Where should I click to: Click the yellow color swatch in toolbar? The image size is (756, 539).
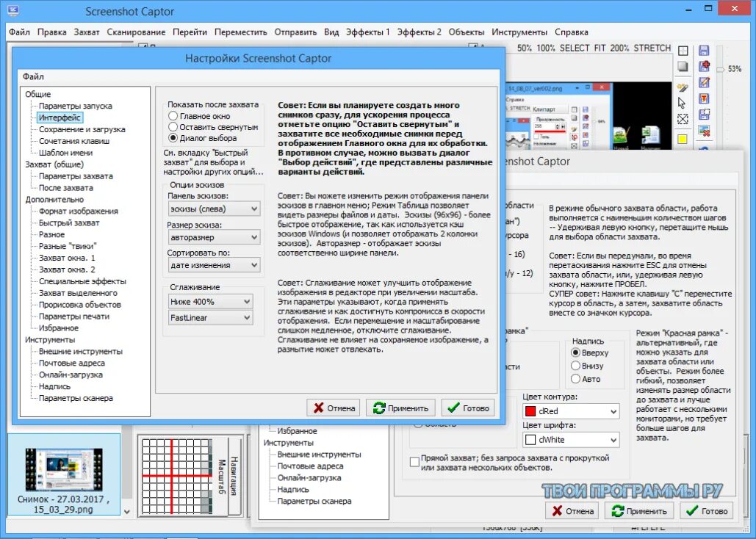point(683,140)
